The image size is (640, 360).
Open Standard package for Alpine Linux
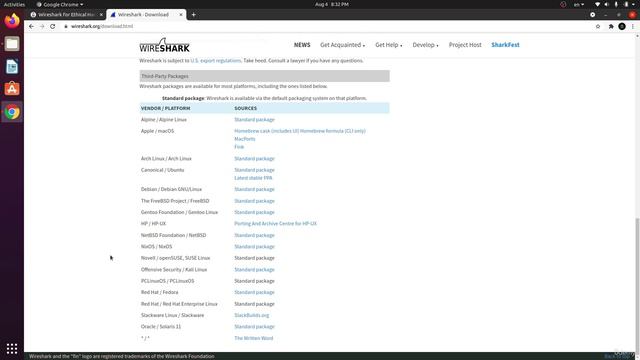(x=254, y=120)
